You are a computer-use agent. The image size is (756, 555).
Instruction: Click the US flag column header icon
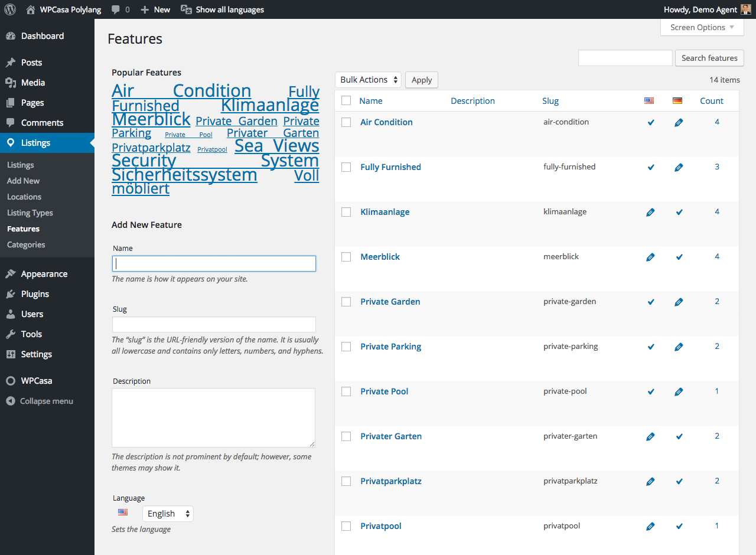649,101
